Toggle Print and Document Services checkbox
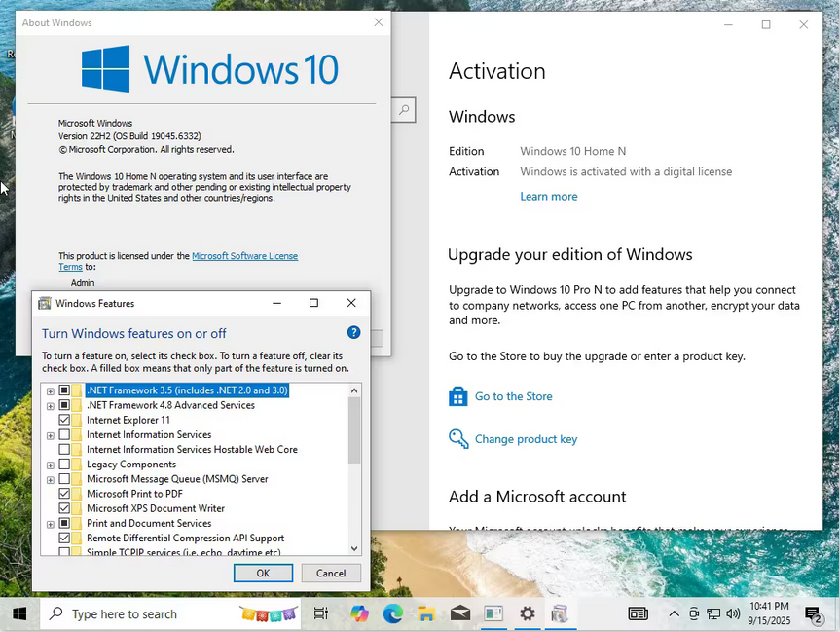Screen dimensions: 840x632 [64, 523]
